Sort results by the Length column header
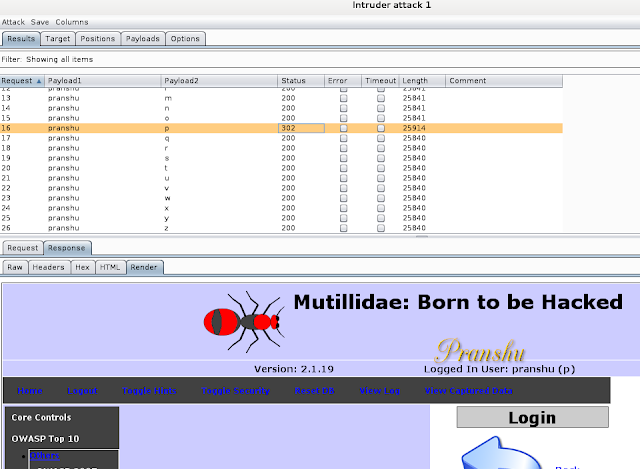 point(414,81)
